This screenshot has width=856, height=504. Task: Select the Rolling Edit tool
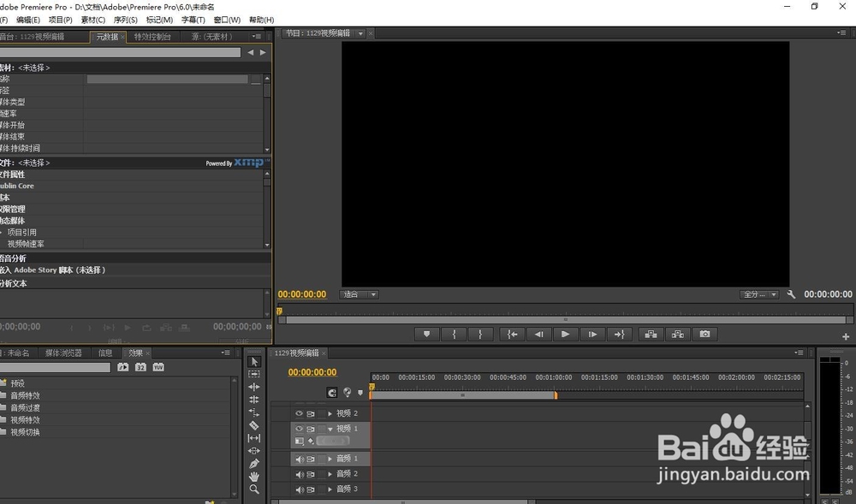coord(254,400)
